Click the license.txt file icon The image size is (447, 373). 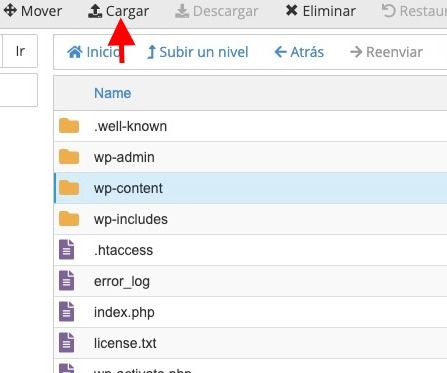[67, 343]
